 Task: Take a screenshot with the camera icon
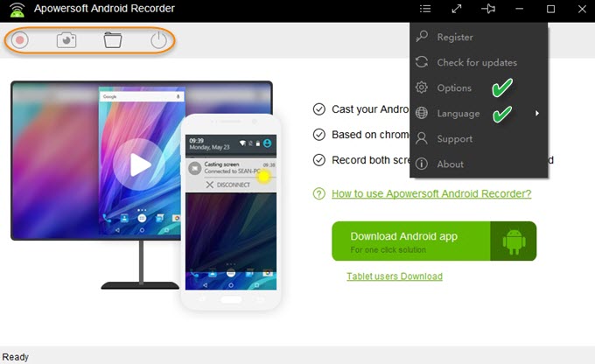pyautogui.click(x=66, y=40)
